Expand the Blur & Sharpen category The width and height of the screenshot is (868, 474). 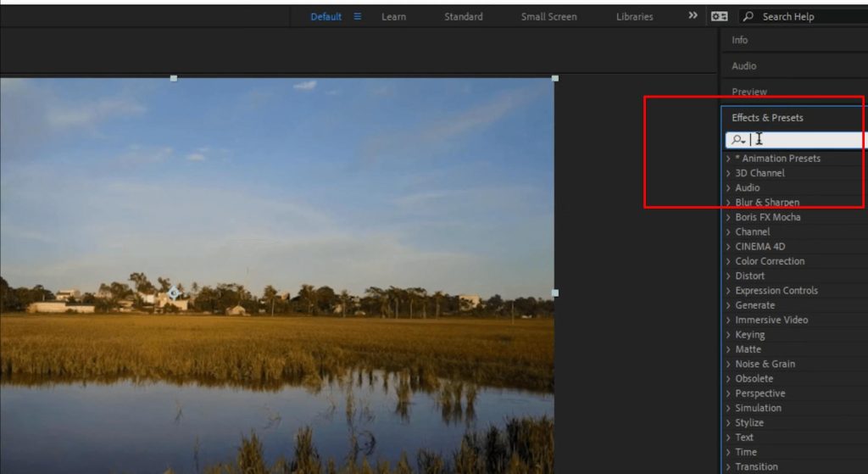point(728,202)
